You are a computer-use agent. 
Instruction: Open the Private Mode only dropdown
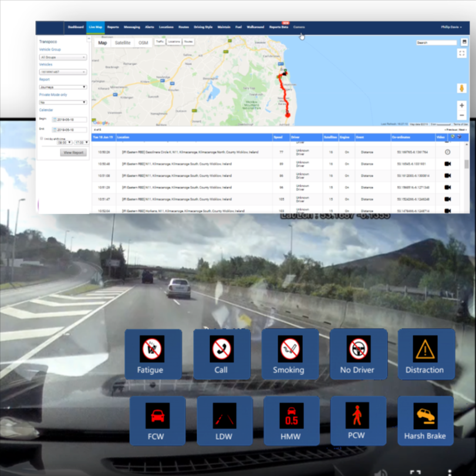[63, 102]
